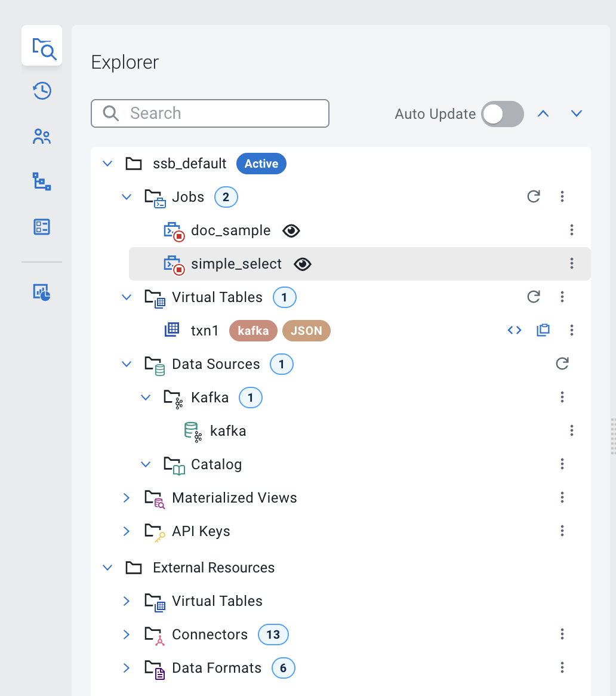The width and height of the screenshot is (616, 696).
Task: Toggle visibility of the simple_select job
Action: pos(302,264)
